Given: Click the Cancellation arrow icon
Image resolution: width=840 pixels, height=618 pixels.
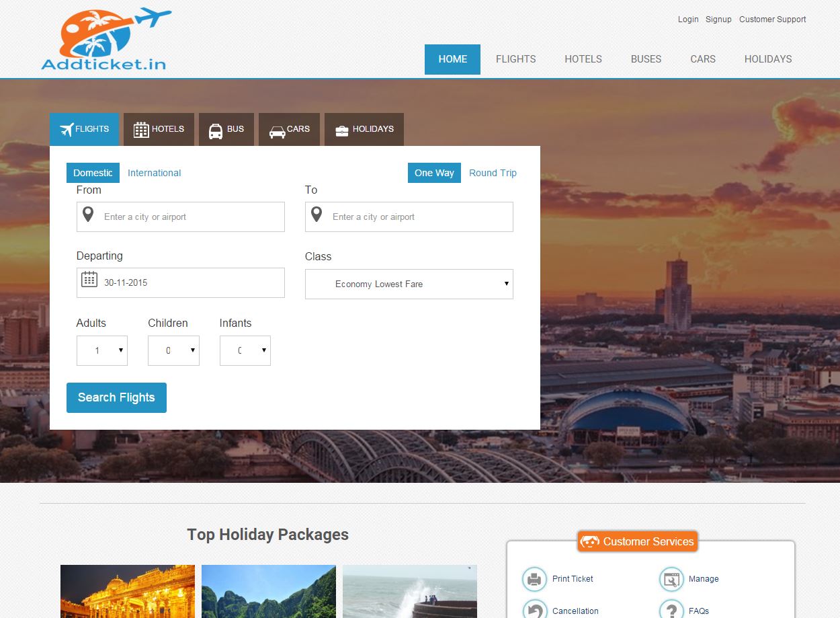Looking at the screenshot, I should pos(534,610).
